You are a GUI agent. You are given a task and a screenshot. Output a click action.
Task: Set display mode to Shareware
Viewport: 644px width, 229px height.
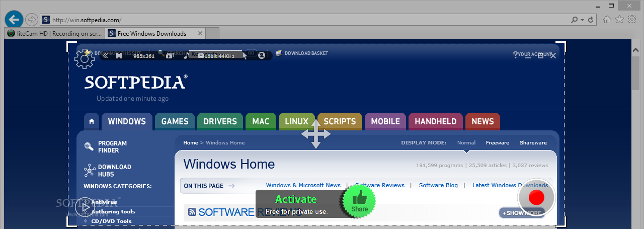533,143
